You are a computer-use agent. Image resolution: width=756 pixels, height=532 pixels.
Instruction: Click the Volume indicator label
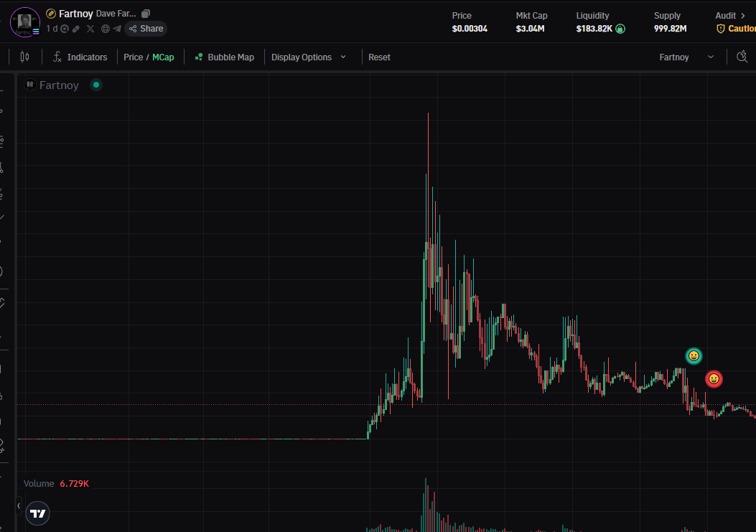39,483
